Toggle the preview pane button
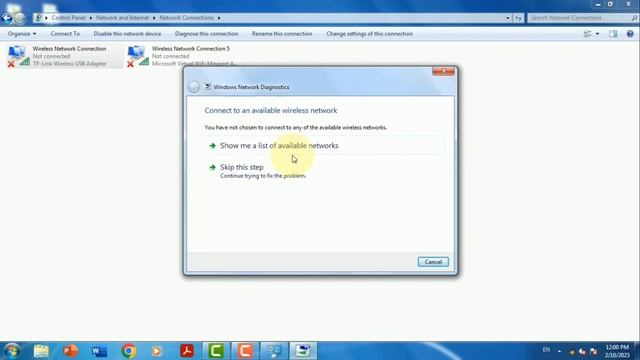 point(613,34)
